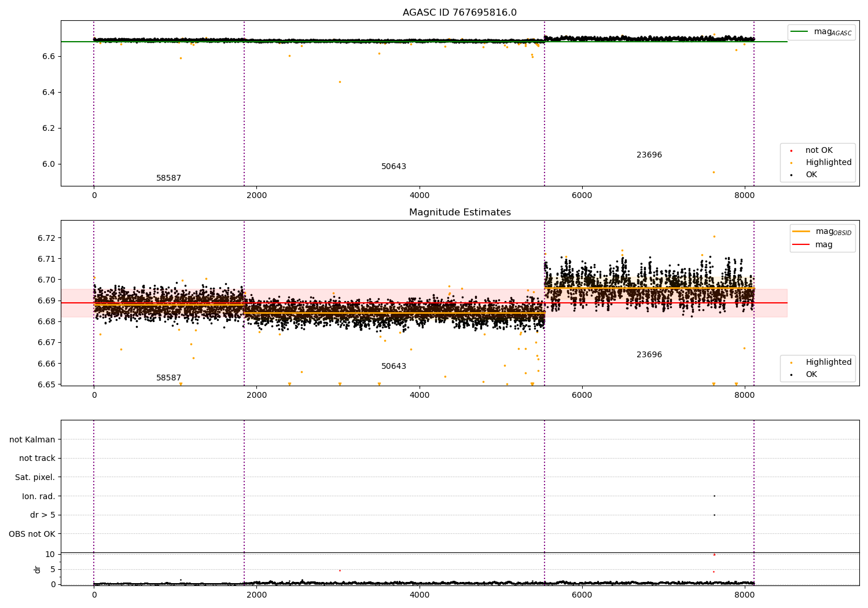Click the 'not track' row label

[37, 459]
